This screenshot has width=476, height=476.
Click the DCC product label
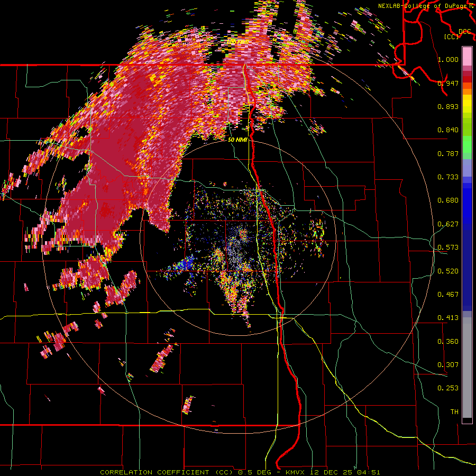pos(464,32)
